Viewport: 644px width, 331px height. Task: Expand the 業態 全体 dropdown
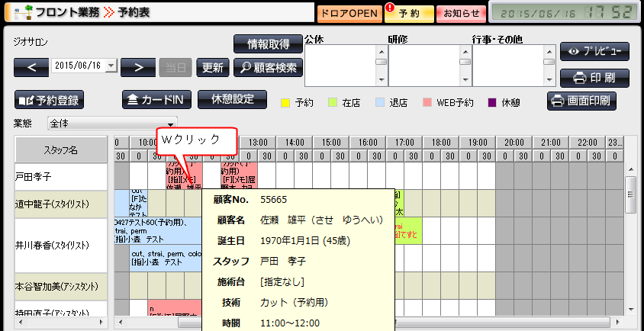coord(171,123)
